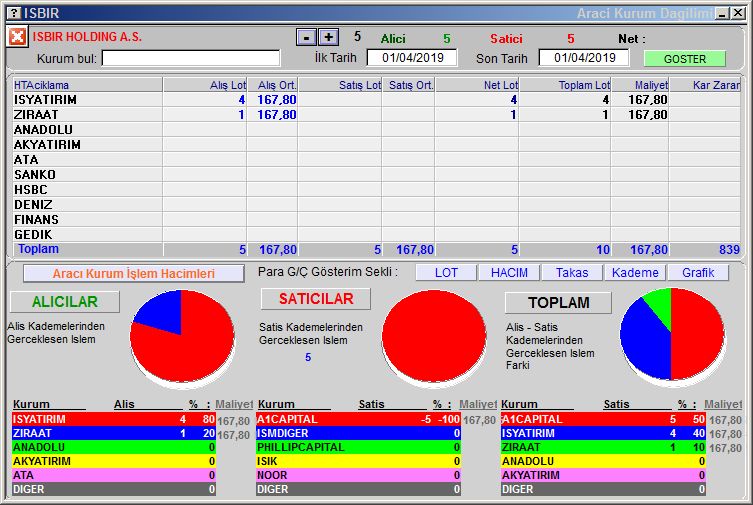The height and width of the screenshot is (505, 753).
Task: Click the TOPLAM button
Action: (x=559, y=303)
